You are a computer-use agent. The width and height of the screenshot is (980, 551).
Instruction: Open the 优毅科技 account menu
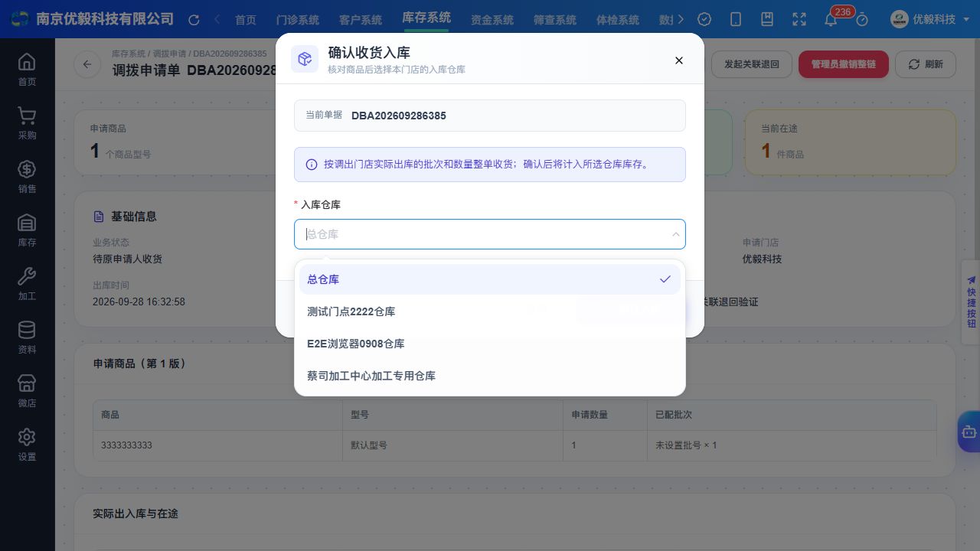click(x=929, y=19)
